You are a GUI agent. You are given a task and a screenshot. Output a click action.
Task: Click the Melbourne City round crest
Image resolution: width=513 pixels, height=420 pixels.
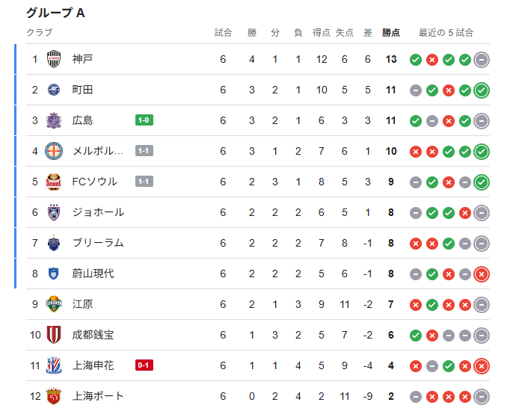[55, 152]
